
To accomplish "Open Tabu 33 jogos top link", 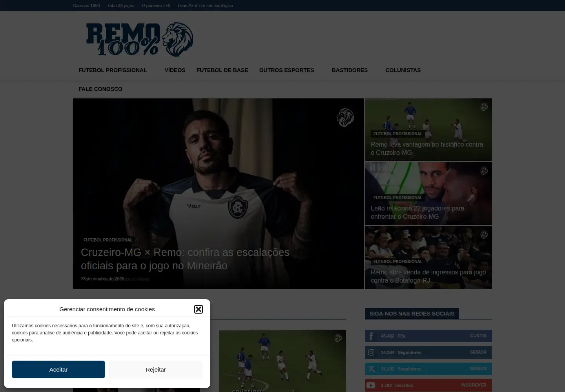I will point(121,5).
